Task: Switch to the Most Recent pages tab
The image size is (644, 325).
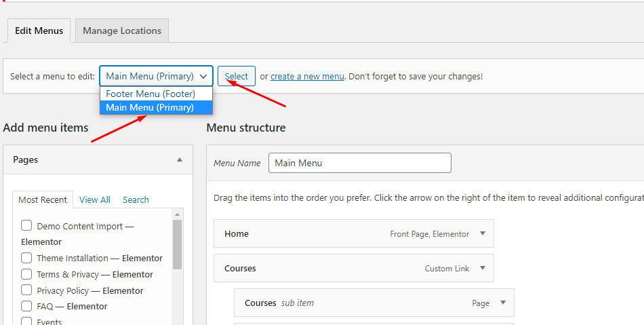Action: [43, 199]
